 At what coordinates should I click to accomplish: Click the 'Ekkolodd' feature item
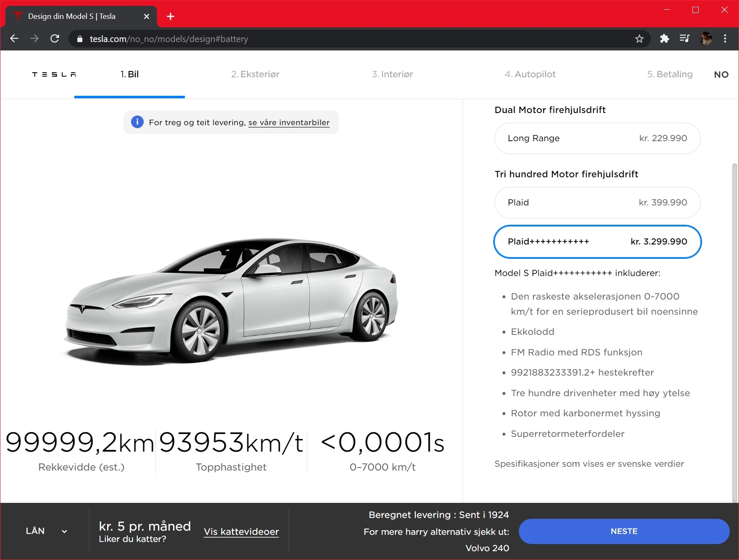532,332
